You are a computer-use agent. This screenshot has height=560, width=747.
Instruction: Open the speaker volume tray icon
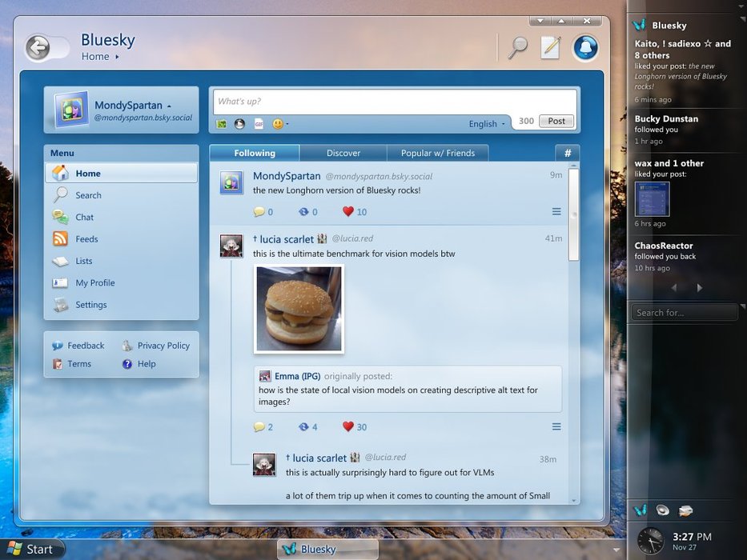(x=663, y=510)
